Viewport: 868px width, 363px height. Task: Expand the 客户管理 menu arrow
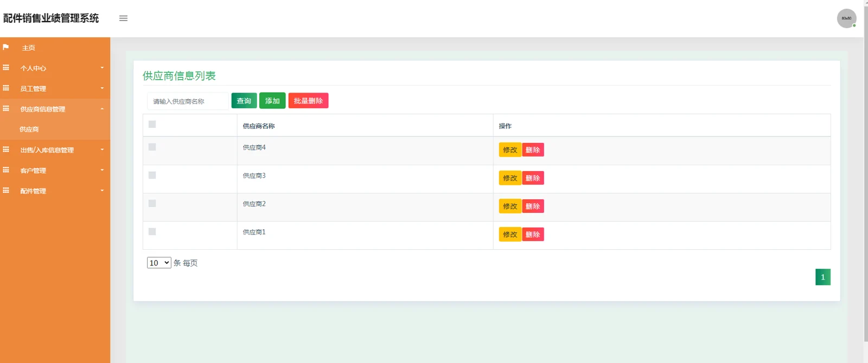[102, 170]
